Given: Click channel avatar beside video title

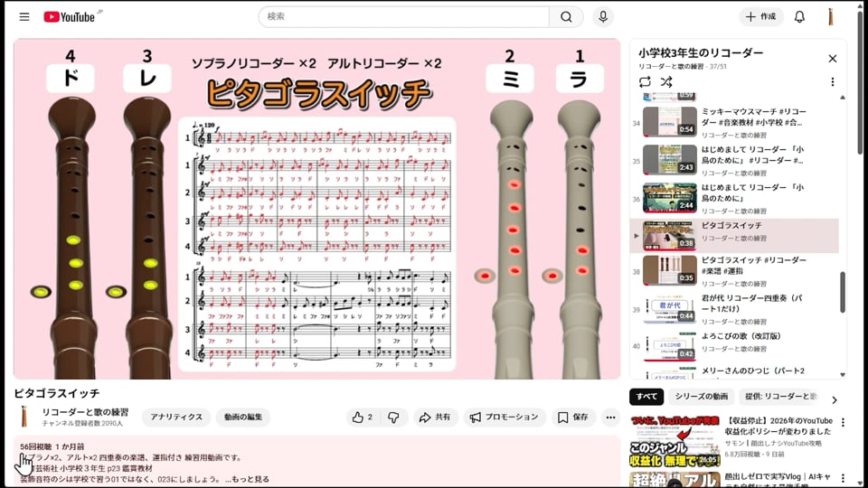Looking at the screenshot, I should point(24,417).
